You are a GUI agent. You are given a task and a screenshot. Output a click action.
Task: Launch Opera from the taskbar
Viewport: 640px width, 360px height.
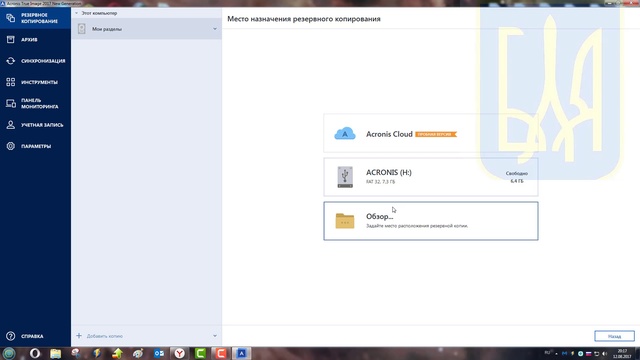click(35, 353)
